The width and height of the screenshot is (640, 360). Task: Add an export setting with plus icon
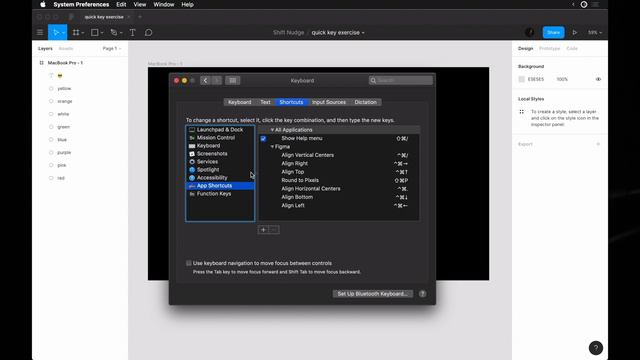tap(598, 144)
